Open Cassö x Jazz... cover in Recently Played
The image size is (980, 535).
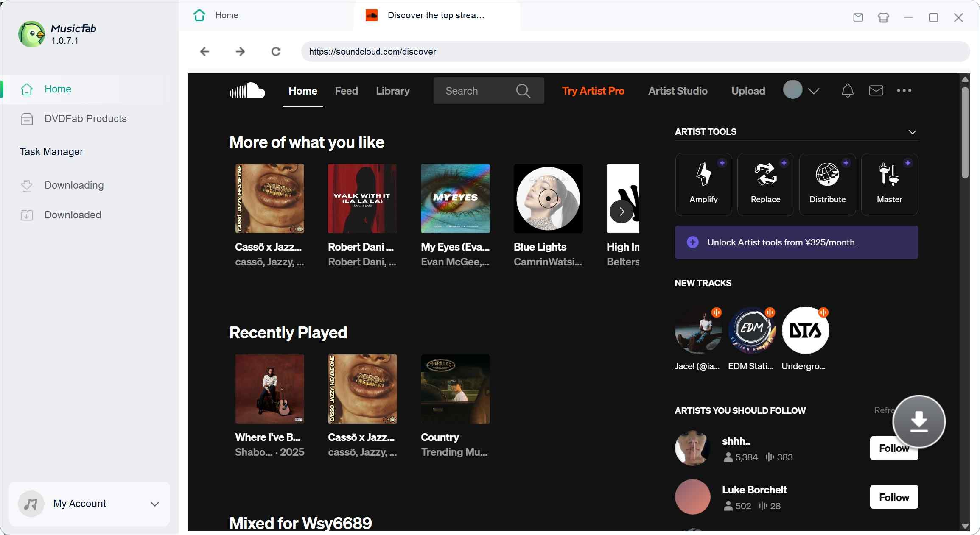coord(362,389)
